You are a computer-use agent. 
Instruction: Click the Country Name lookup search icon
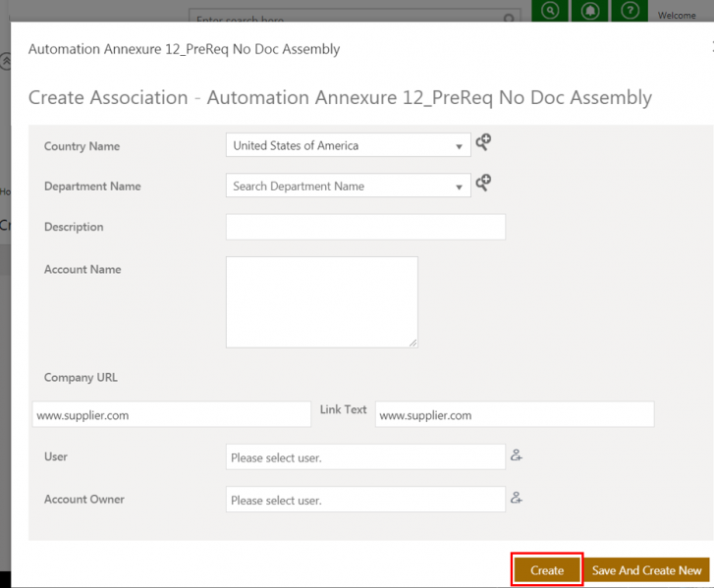point(483,142)
